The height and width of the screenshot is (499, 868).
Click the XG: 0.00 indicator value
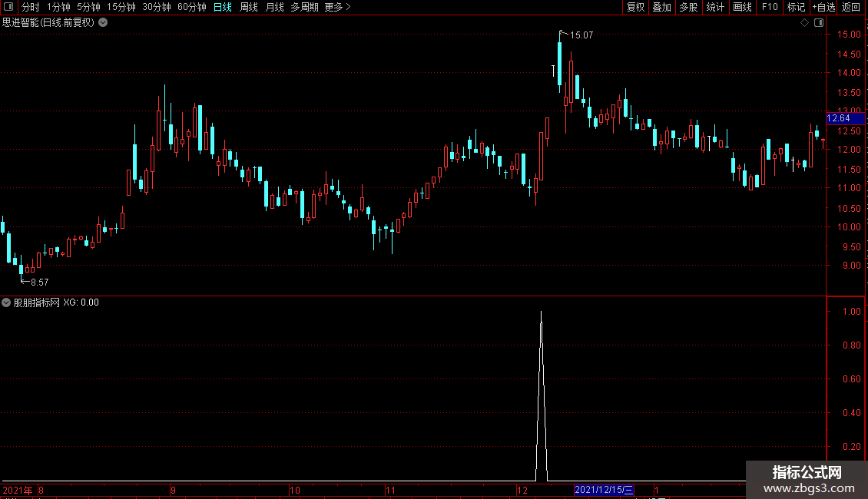(81, 302)
